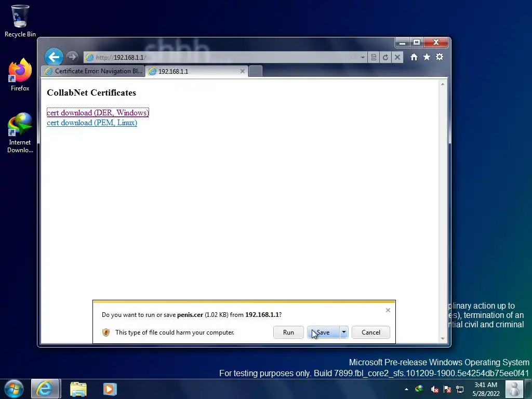Open Favorites star icon

(427, 57)
